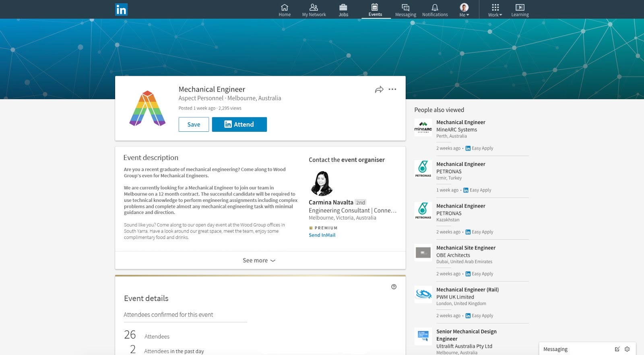Open MineARC Systems Mechanical Engineer listing
644x355 pixels.
461,122
